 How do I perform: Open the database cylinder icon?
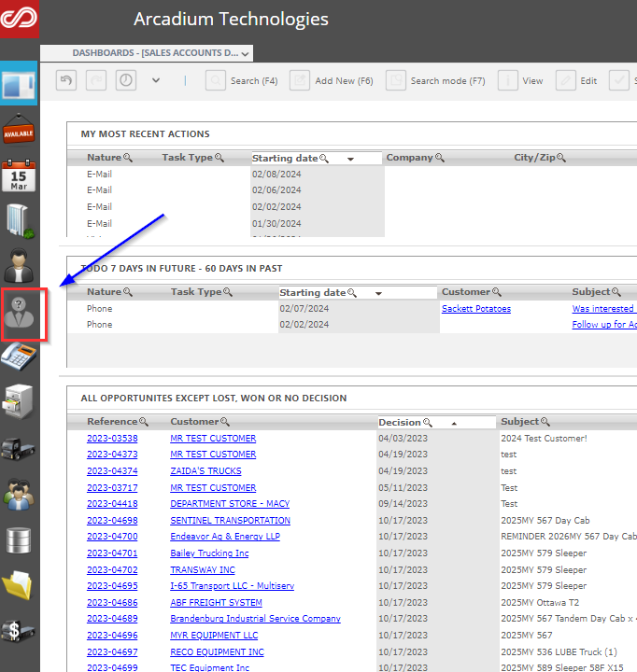19,540
